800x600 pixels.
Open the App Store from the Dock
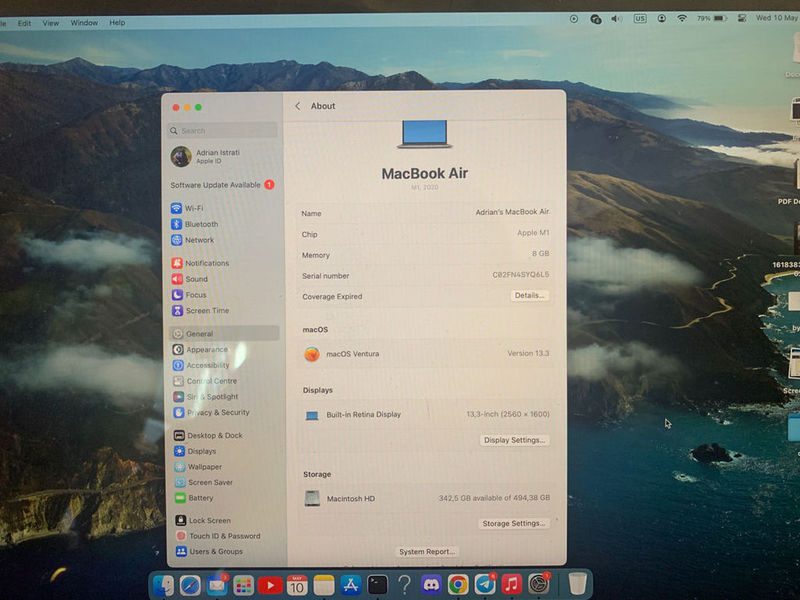[350, 584]
